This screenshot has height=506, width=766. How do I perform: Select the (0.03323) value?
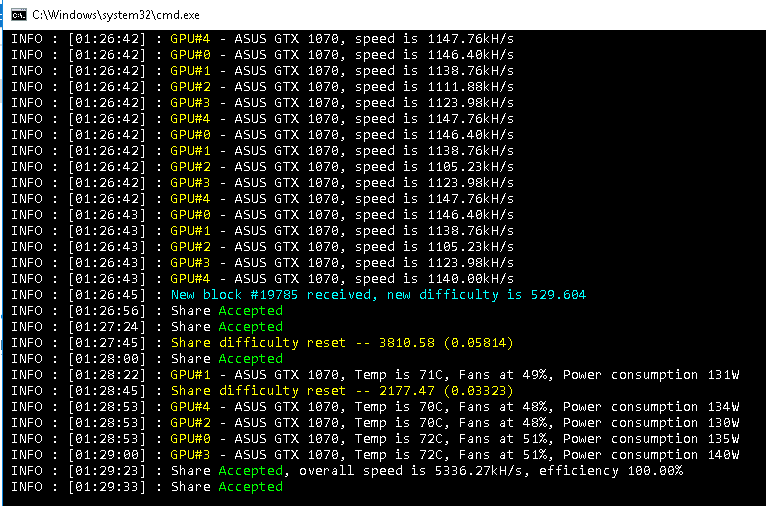(x=479, y=390)
